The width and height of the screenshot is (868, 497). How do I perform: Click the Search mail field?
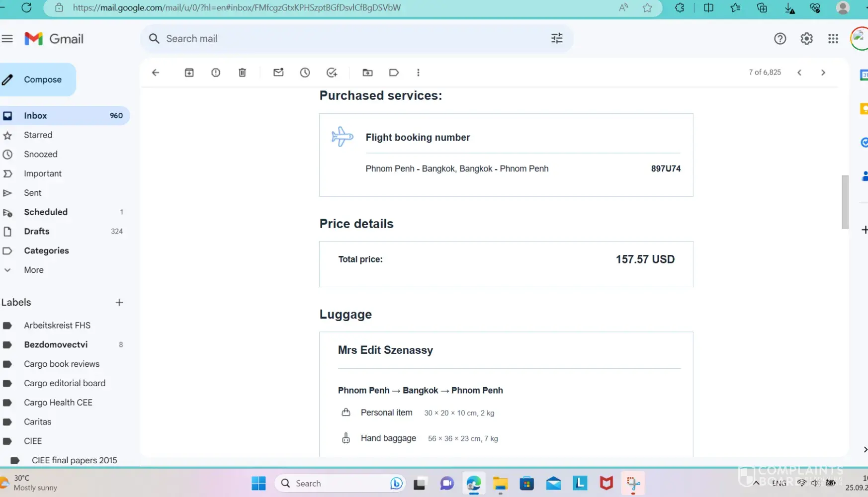(356, 38)
